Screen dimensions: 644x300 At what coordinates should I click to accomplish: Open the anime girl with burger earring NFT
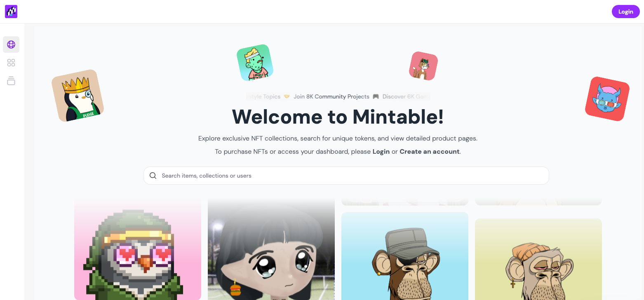coord(271,249)
